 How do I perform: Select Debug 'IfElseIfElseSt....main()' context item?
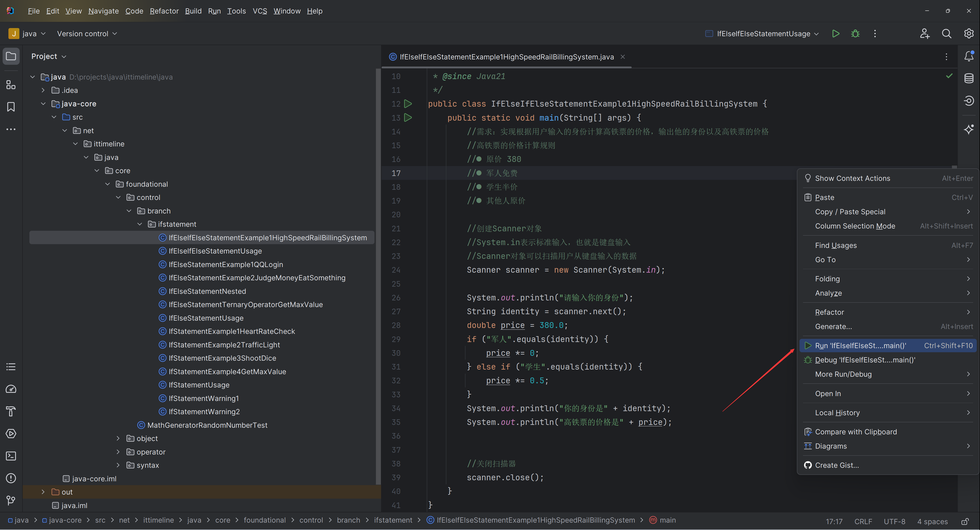click(x=888, y=360)
